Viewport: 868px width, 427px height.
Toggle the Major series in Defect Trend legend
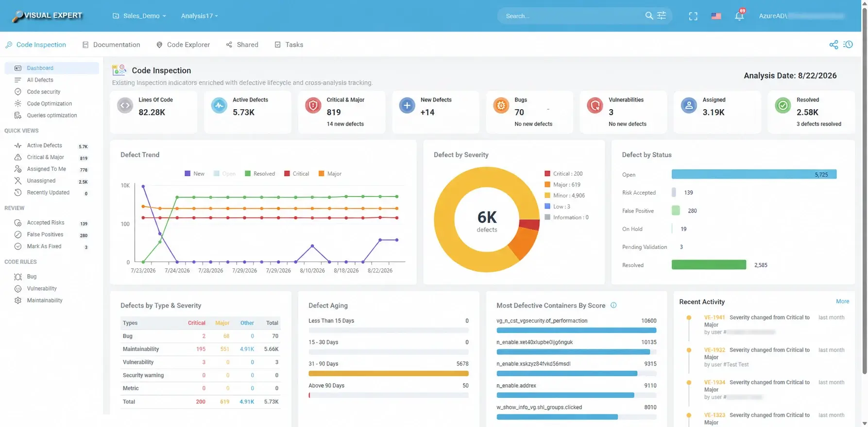[x=330, y=174]
